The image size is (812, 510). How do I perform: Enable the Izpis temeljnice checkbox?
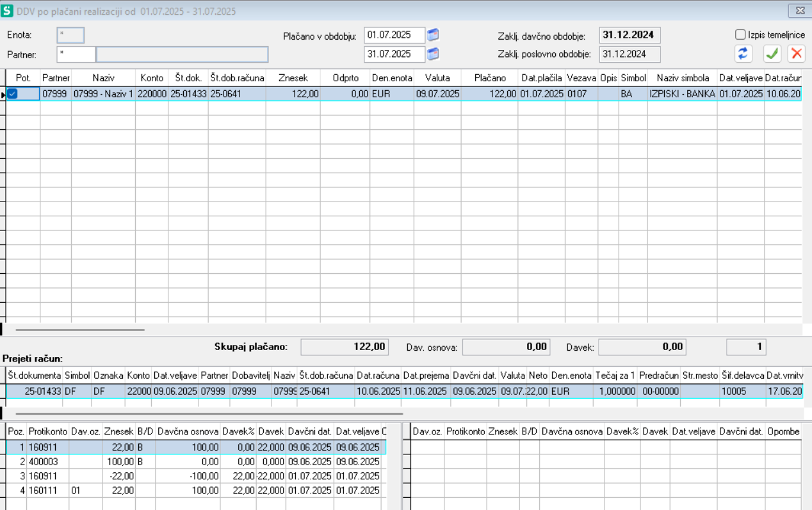point(740,35)
